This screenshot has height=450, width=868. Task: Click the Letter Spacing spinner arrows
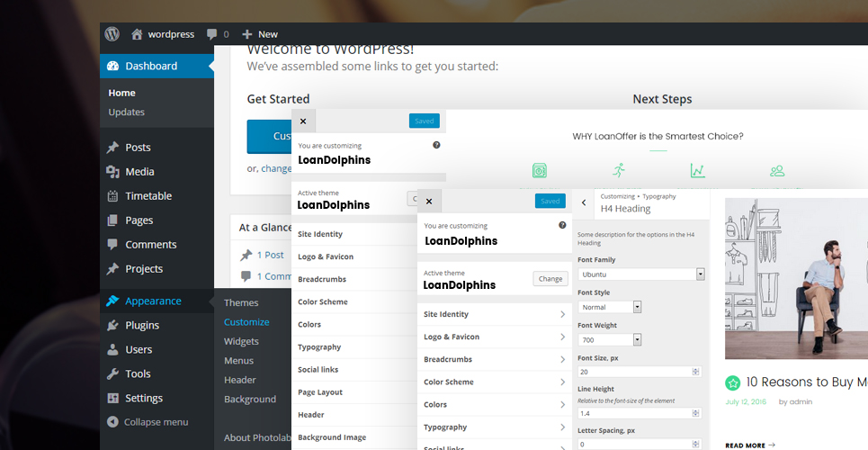pos(696,444)
